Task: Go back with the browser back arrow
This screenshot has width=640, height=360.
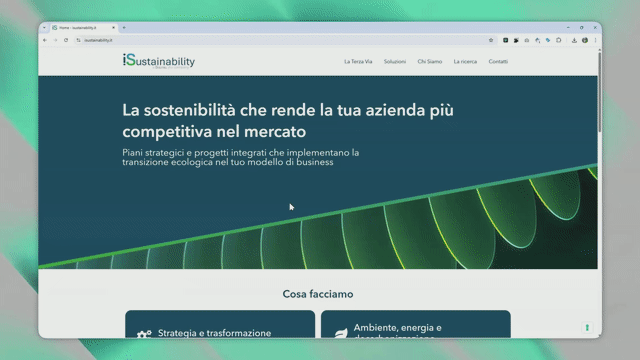Action: pyautogui.click(x=45, y=40)
